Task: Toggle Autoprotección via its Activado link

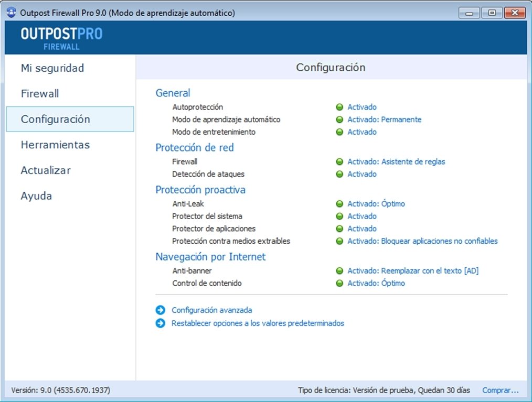Action: [x=361, y=107]
